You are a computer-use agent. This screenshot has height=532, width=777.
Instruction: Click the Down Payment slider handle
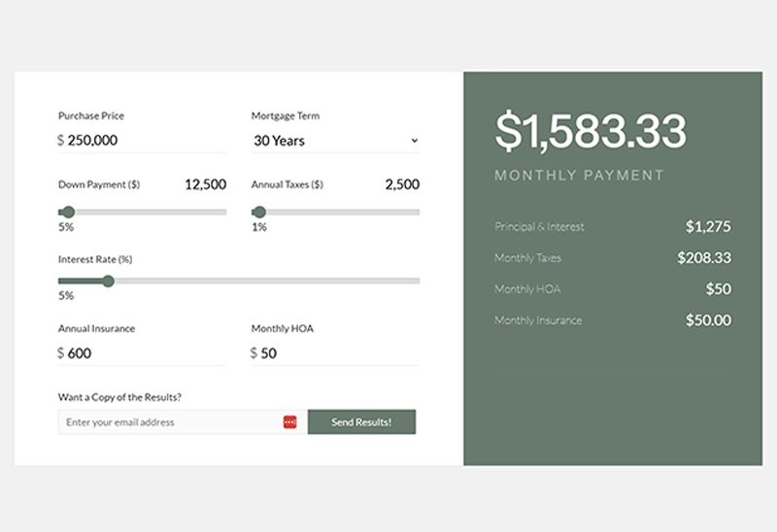pos(67,212)
